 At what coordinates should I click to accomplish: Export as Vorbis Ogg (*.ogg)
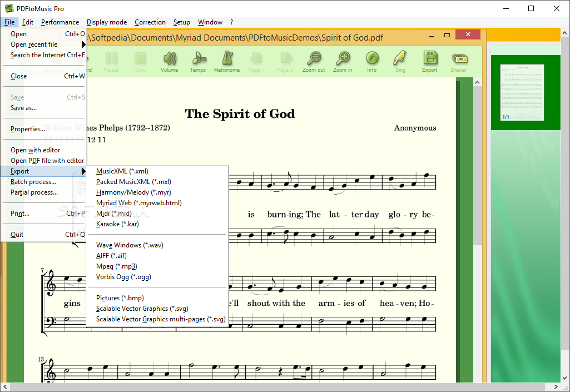coord(157,276)
